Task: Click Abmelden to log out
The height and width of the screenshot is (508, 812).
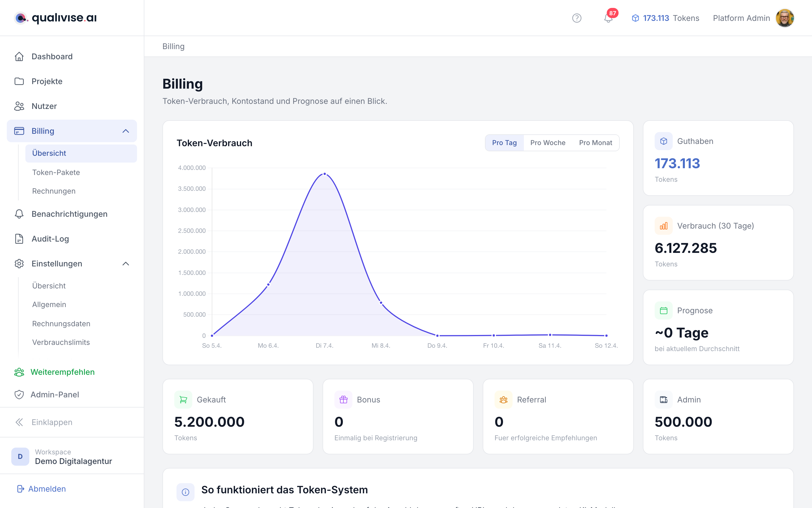Action: pyautogui.click(x=47, y=489)
